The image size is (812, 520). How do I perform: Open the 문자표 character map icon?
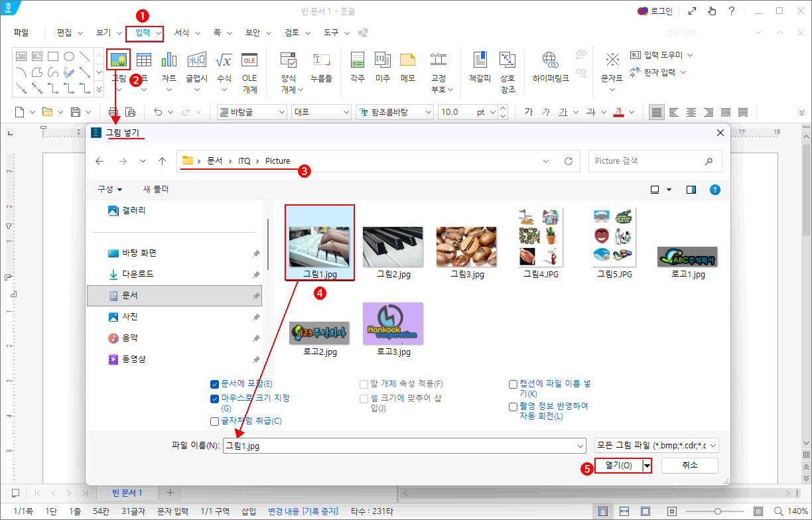[x=612, y=60]
